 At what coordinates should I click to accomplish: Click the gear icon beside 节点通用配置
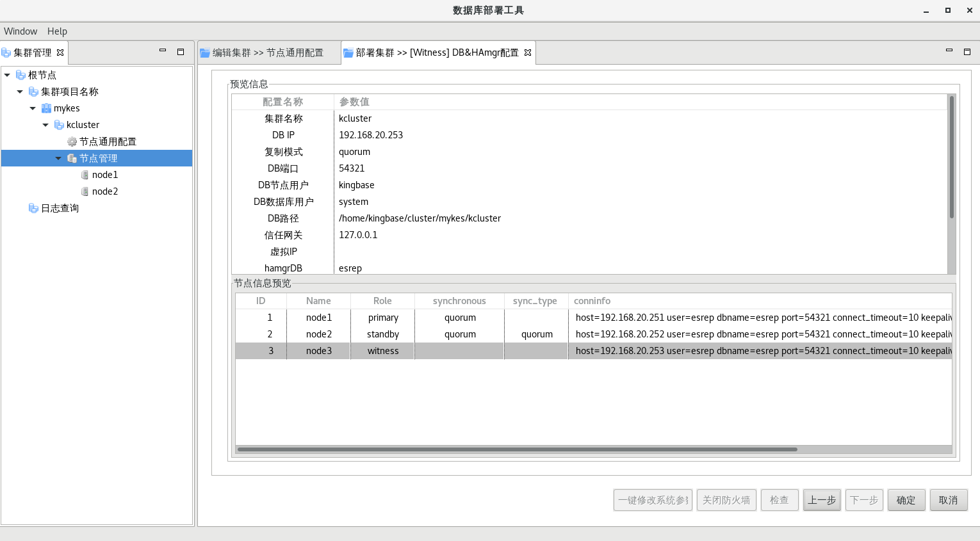pos(72,141)
